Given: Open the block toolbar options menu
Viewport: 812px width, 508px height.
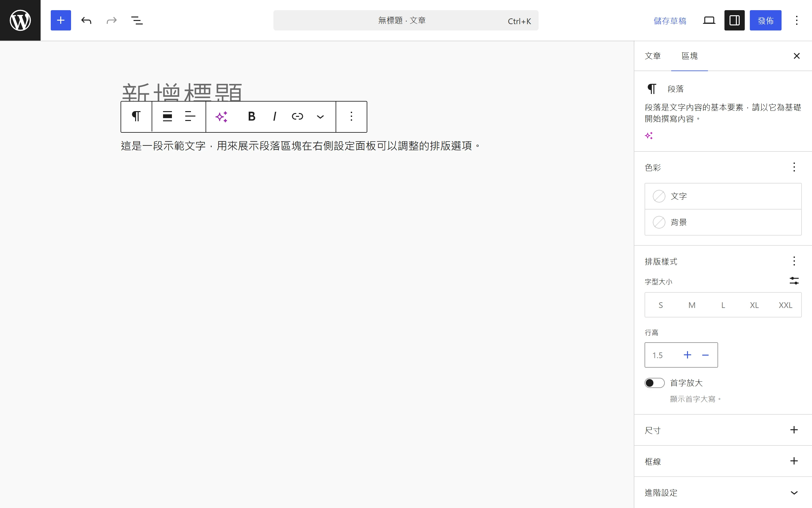Looking at the screenshot, I should pos(351,117).
